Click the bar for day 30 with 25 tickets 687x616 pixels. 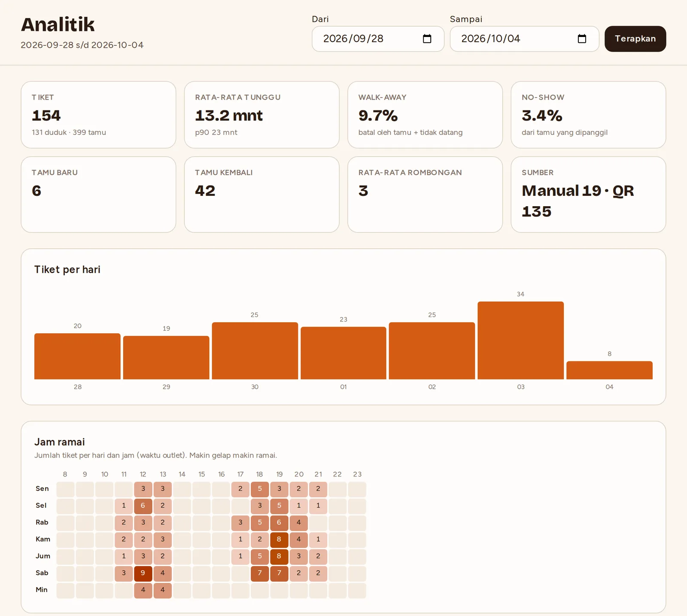pyautogui.click(x=255, y=351)
